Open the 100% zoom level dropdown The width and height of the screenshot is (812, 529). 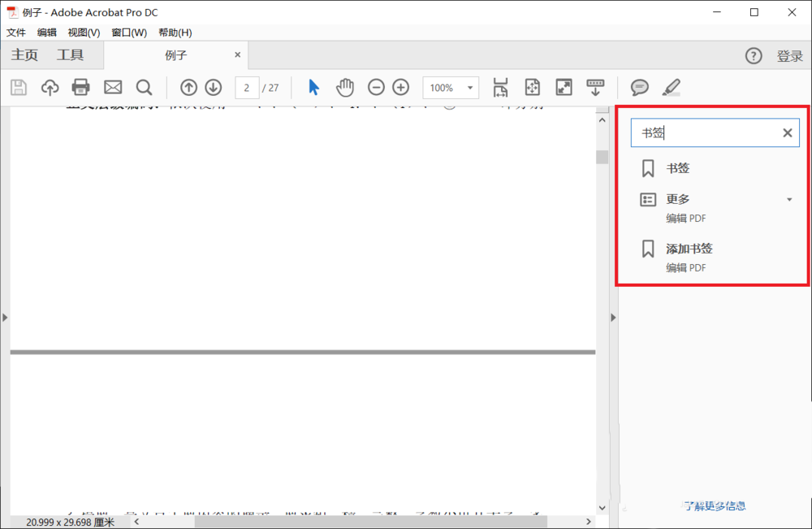[x=470, y=88]
